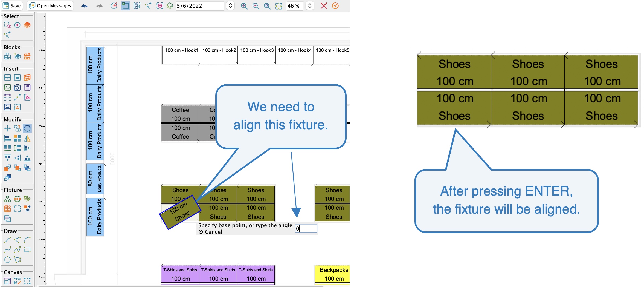Click the orange blocks icon in Blocks group

click(x=27, y=56)
